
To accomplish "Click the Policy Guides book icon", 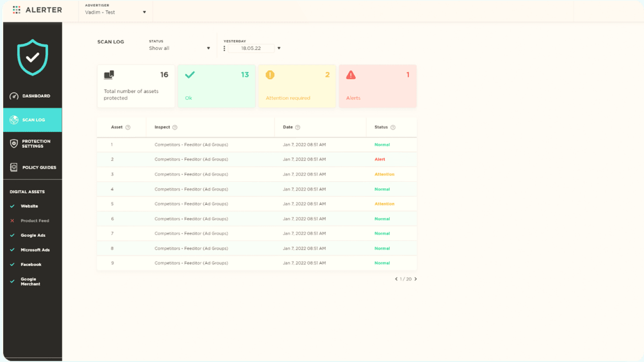I will tap(14, 167).
